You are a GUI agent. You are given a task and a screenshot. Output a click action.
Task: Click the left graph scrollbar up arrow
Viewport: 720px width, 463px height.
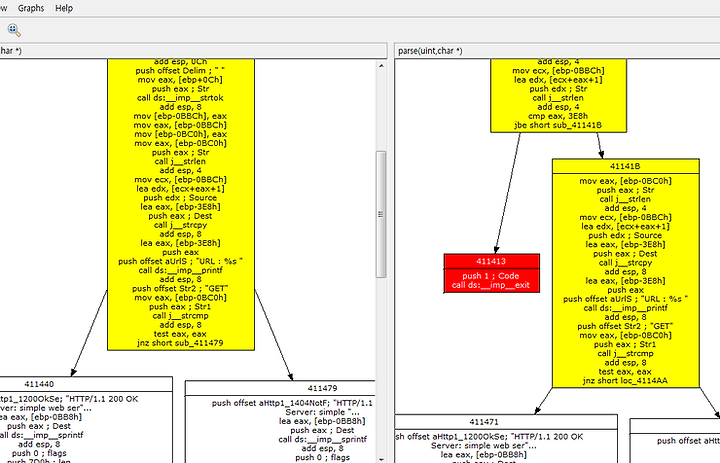381,66
